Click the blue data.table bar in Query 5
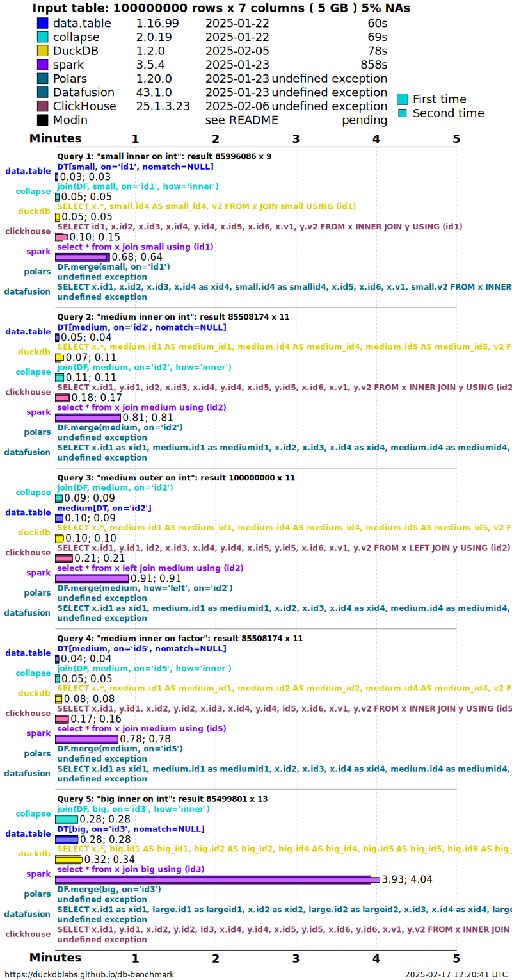The width and height of the screenshot is (512, 980). (67, 840)
